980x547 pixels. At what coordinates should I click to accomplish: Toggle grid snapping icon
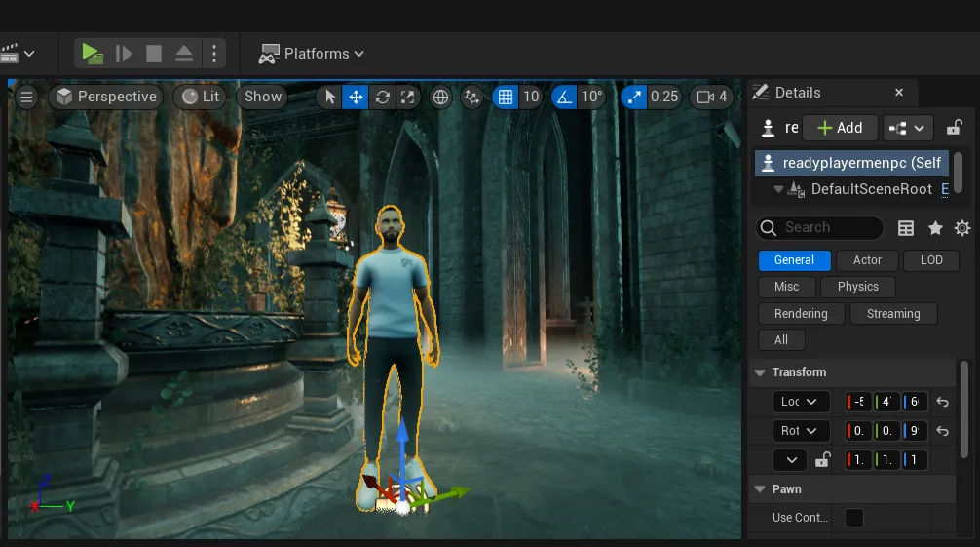(x=506, y=97)
